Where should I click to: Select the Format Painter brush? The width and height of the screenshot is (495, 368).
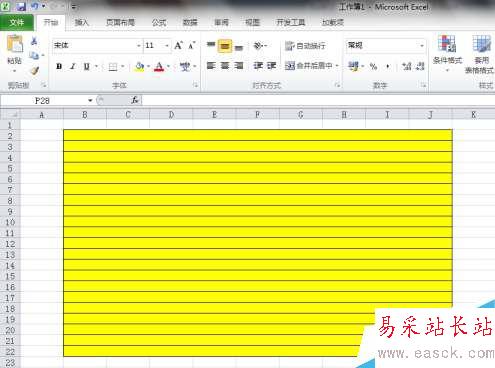point(34,70)
